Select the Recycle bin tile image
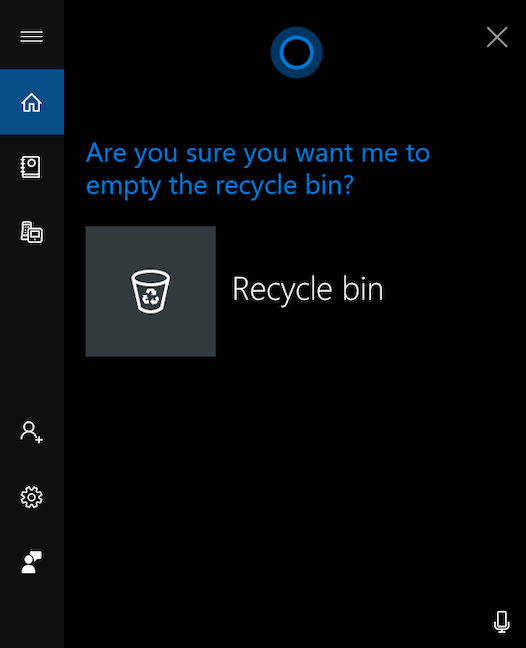This screenshot has height=648, width=526. click(x=150, y=291)
